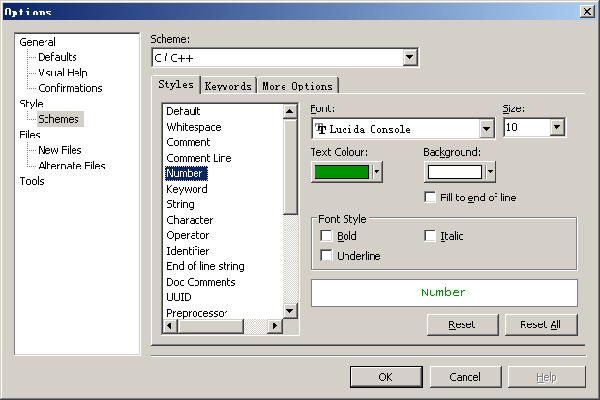Expand the Font dropdown list

pos(486,128)
